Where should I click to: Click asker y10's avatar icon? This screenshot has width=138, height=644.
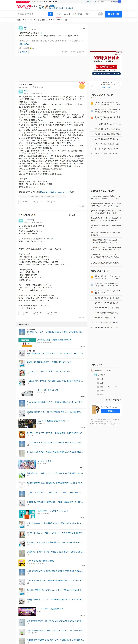(x=21, y=28)
